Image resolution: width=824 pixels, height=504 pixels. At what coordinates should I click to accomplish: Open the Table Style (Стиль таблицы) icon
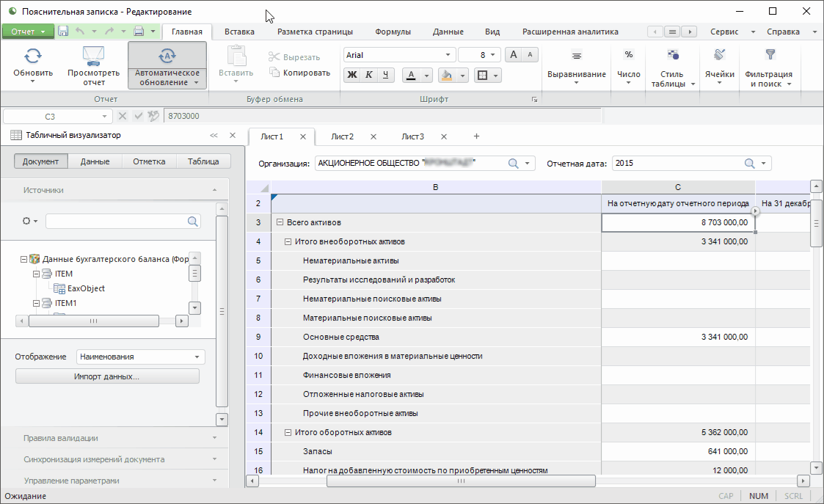(x=672, y=56)
